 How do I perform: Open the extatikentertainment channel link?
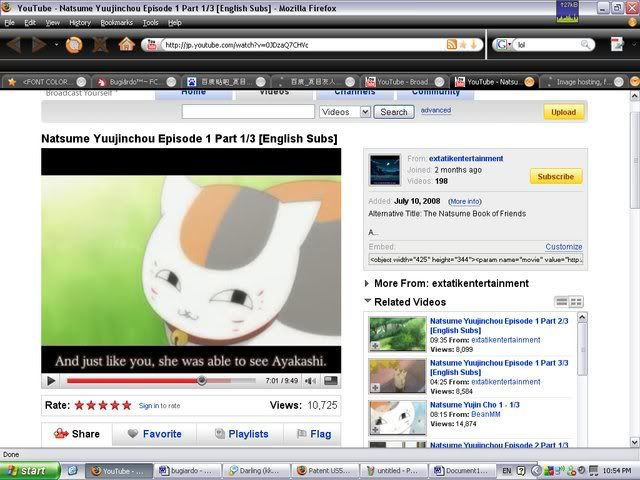tap(466, 158)
